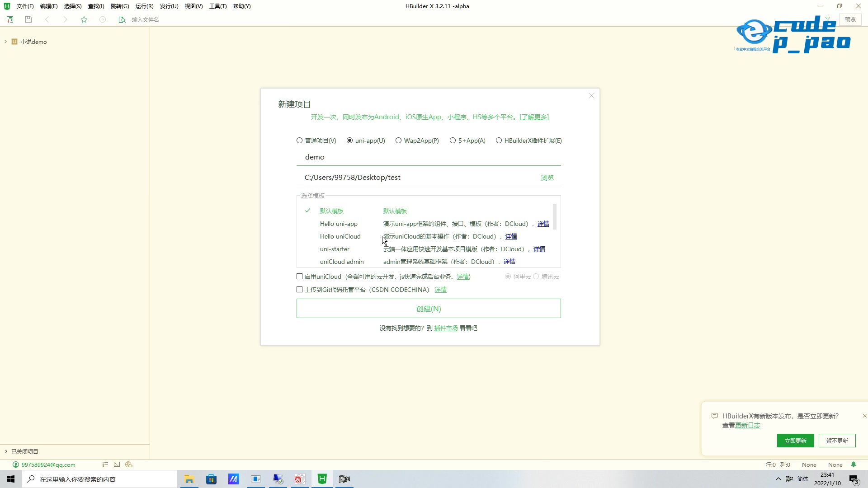
Task: Click the filter funnel icon near preview
Action: click(x=828, y=19)
